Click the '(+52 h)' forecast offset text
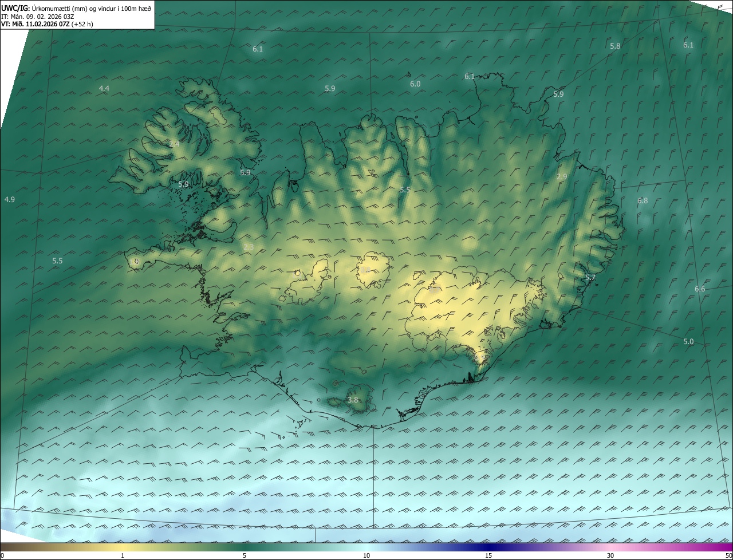 [82, 24]
